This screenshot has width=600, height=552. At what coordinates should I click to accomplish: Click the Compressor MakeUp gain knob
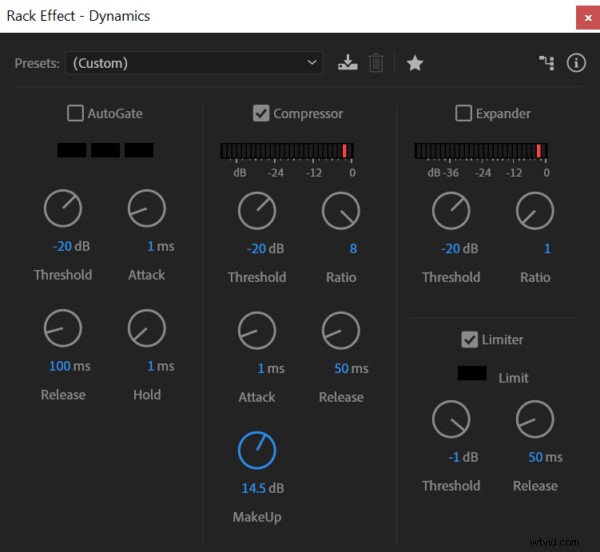click(257, 451)
